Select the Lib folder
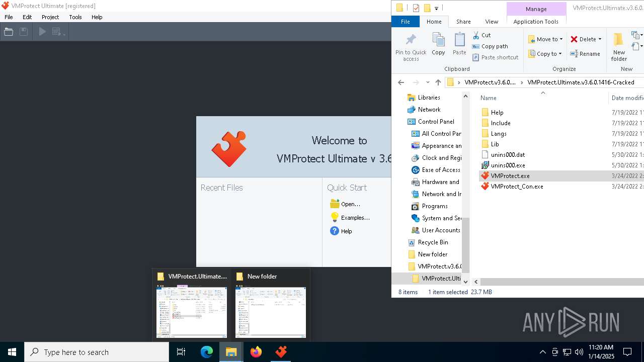This screenshot has width=644, height=362. click(x=495, y=144)
